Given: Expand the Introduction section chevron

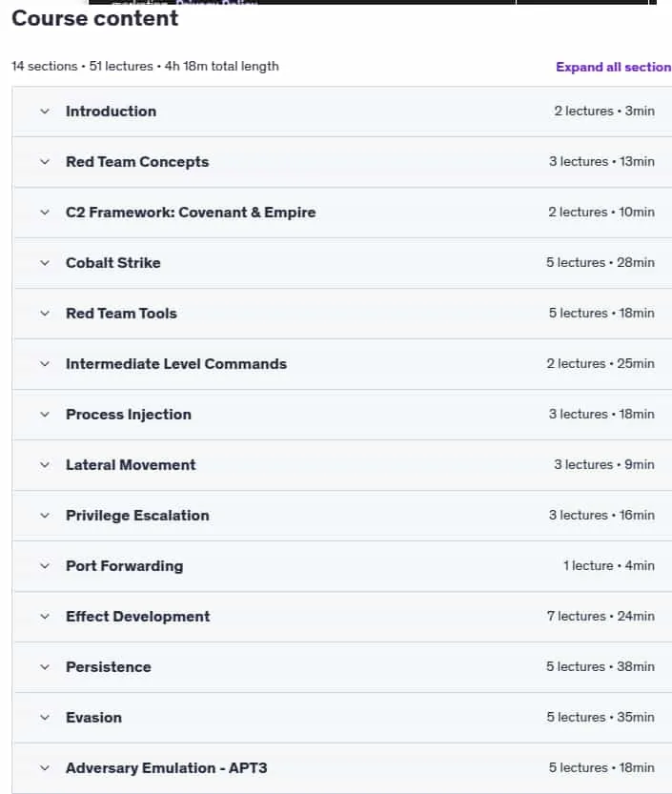Looking at the screenshot, I should point(45,112).
